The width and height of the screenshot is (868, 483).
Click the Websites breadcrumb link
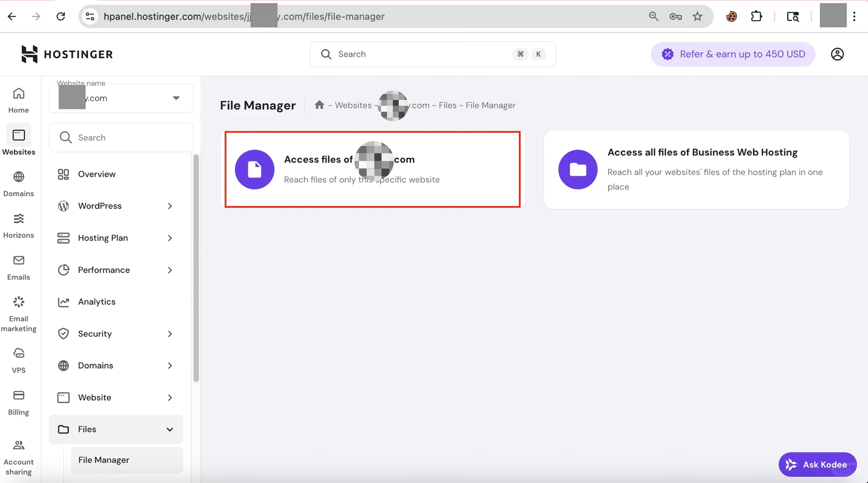point(353,105)
